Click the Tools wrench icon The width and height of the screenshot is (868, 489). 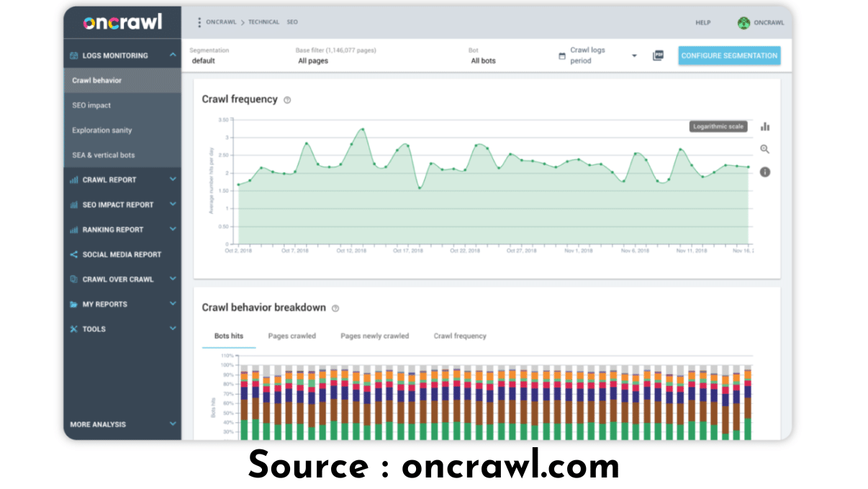click(x=73, y=329)
